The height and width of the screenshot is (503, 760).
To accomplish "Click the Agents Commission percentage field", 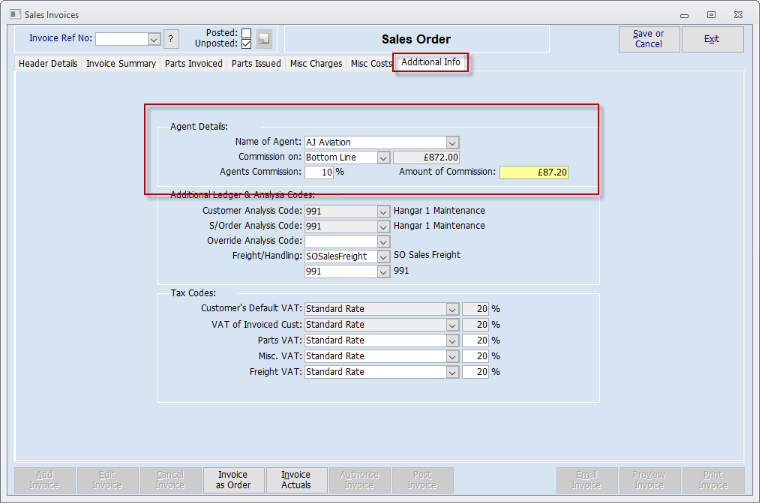I will pyautogui.click(x=319, y=173).
